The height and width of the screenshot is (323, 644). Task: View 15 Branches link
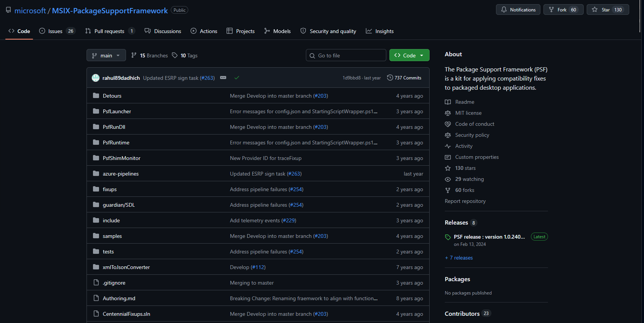pos(150,55)
